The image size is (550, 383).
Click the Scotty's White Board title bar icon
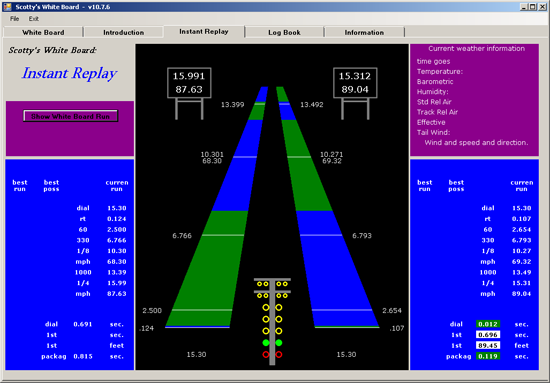pyautogui.click(x=7, y=7)
